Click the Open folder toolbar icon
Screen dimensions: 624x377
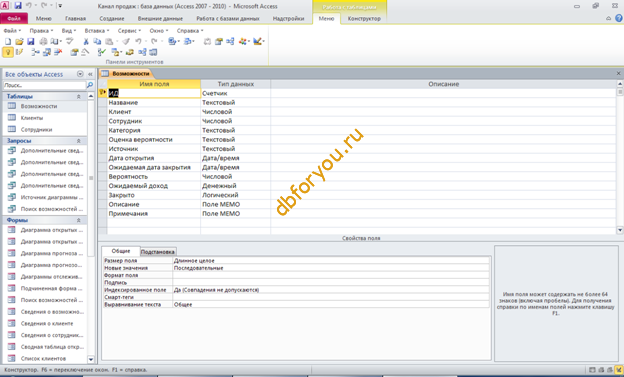(x=19, y=41)
